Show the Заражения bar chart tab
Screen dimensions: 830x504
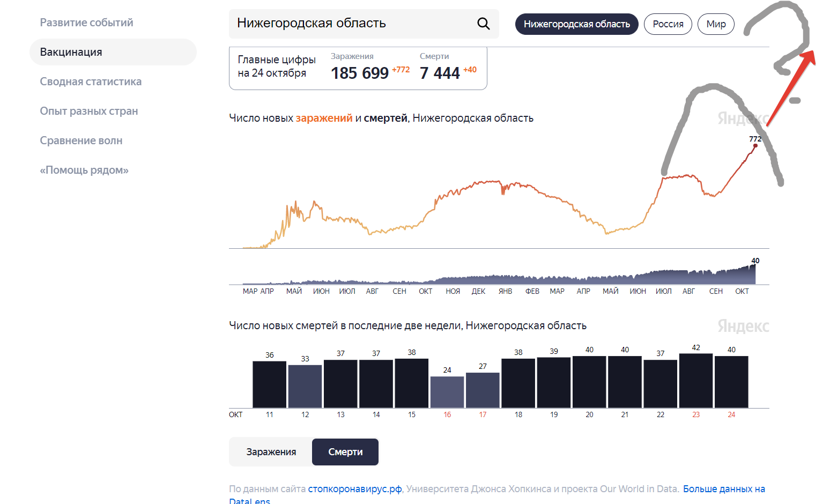click(x=271, y=452)
